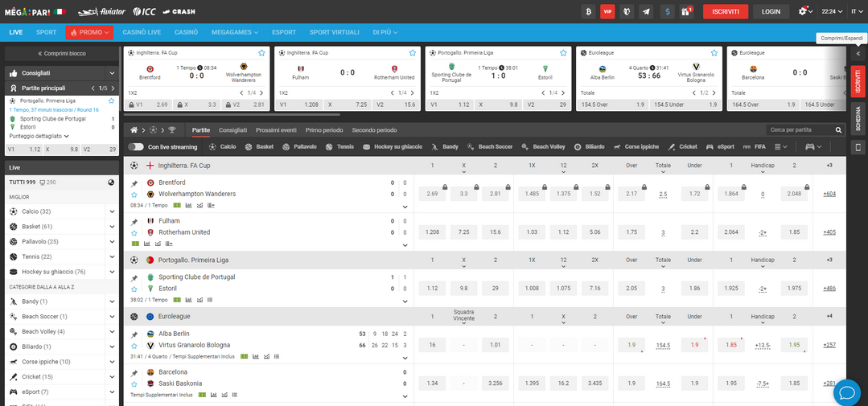Expand the Calcio (32) category
868x406 pixels.
112,211
